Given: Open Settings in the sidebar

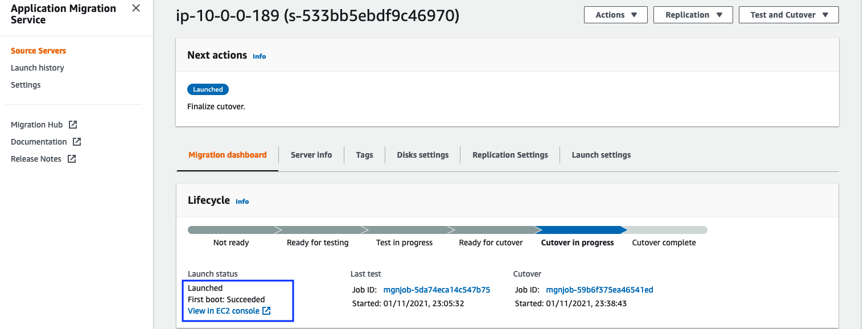Looking at the screenshot, I should coord(26,85).
